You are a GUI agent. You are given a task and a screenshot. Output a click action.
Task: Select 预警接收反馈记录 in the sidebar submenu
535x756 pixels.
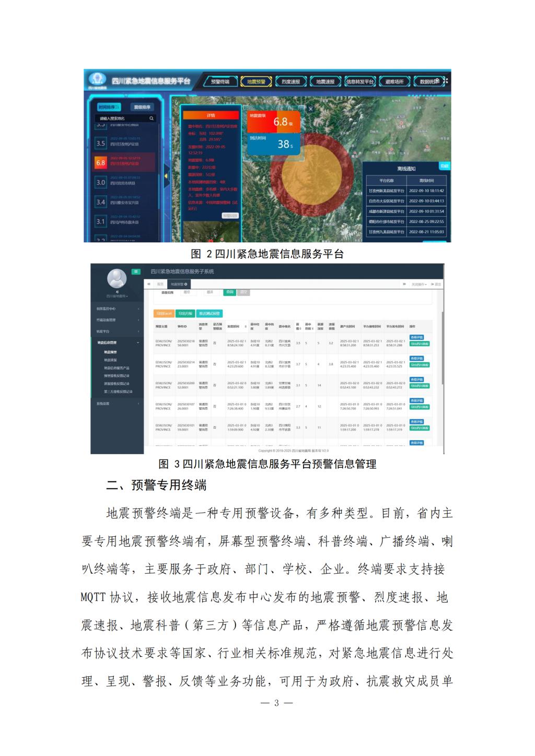pos(117,376)
